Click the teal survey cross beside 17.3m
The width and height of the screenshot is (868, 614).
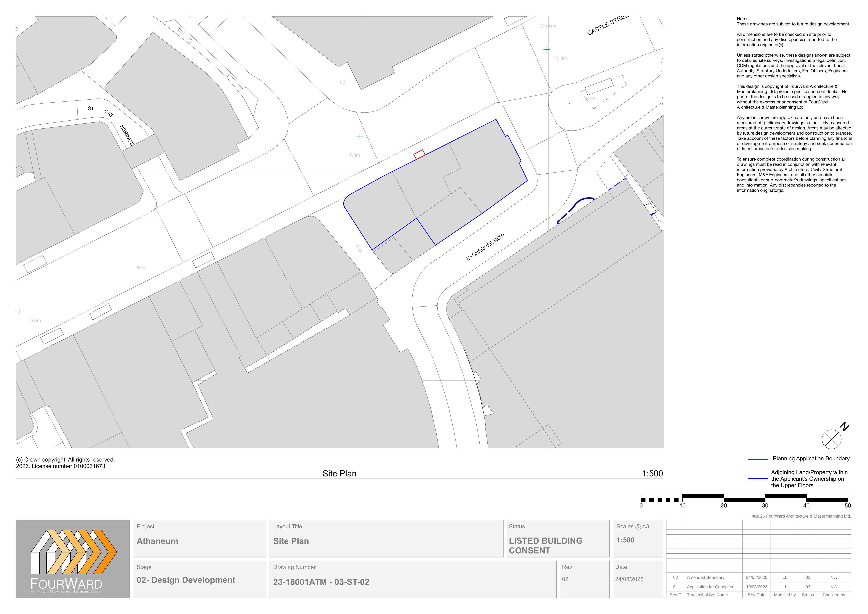tap(360, 137)
